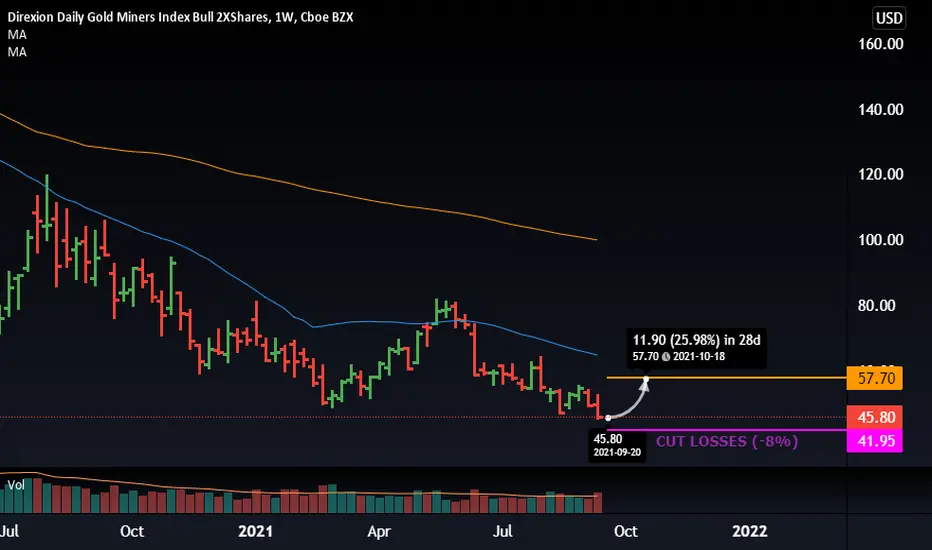Click the Jul label between Apr and Oct
The width and height of the screenshot is (932, 550).
(502, 531)
